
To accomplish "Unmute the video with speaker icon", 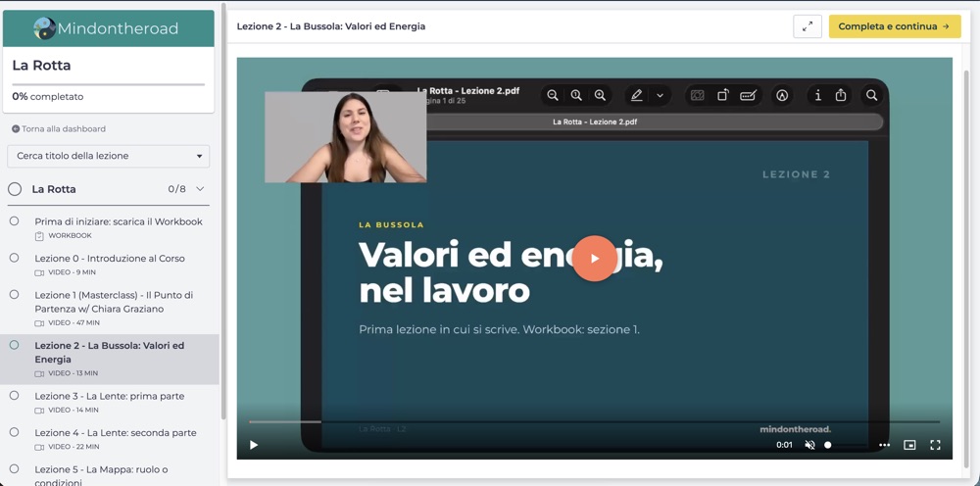I will tap(809, 445).
